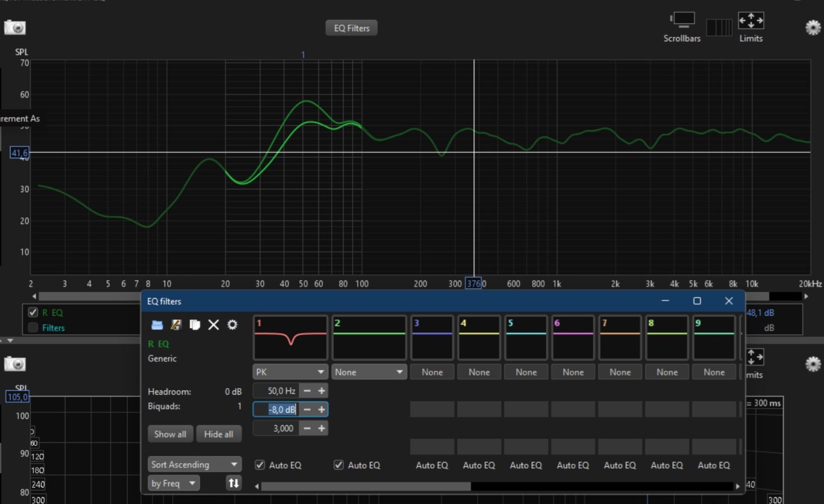Open filter 2 None type dropdown
The image size is (824, 504).
(369, 372)
